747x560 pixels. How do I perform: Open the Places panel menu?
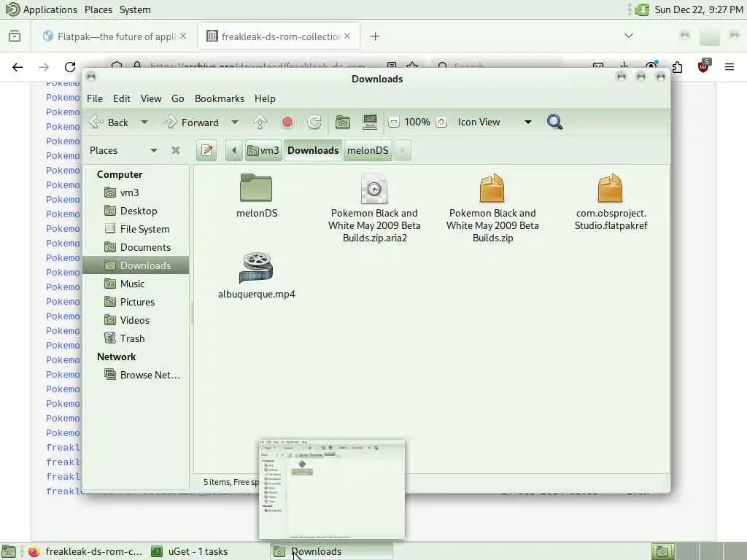tap(98, 9)
